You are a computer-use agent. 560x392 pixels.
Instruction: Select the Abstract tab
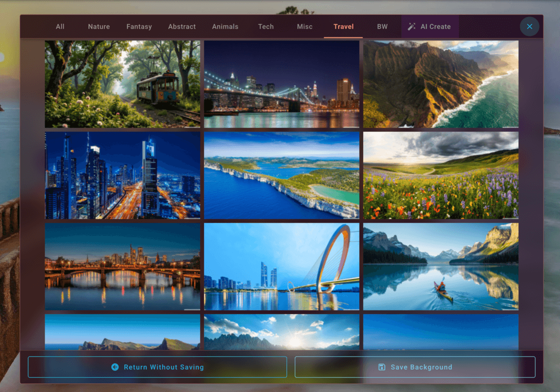181,27
